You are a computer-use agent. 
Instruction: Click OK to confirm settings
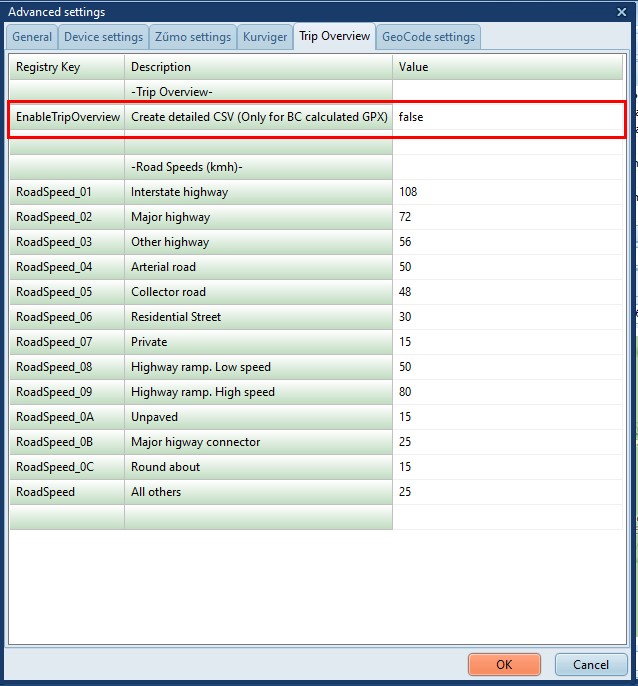coord(504,664)
